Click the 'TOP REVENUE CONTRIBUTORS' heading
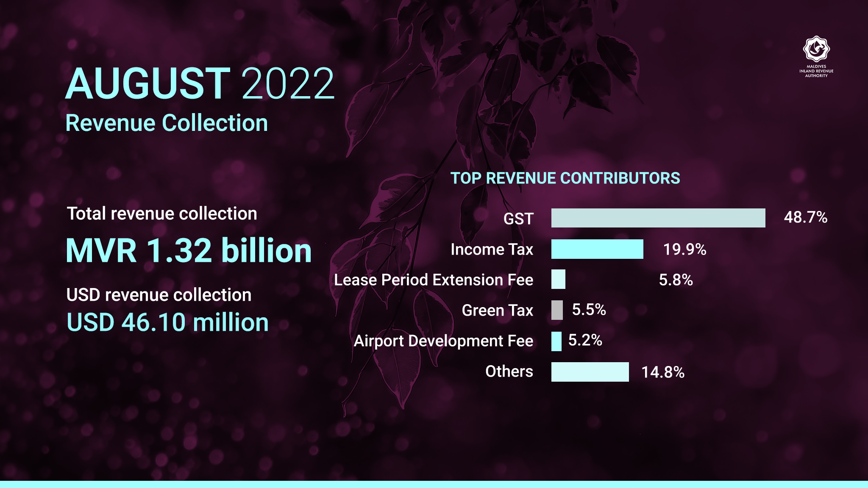Image resolution: width=868 pixels, height=488 pixels. [565, 178]
